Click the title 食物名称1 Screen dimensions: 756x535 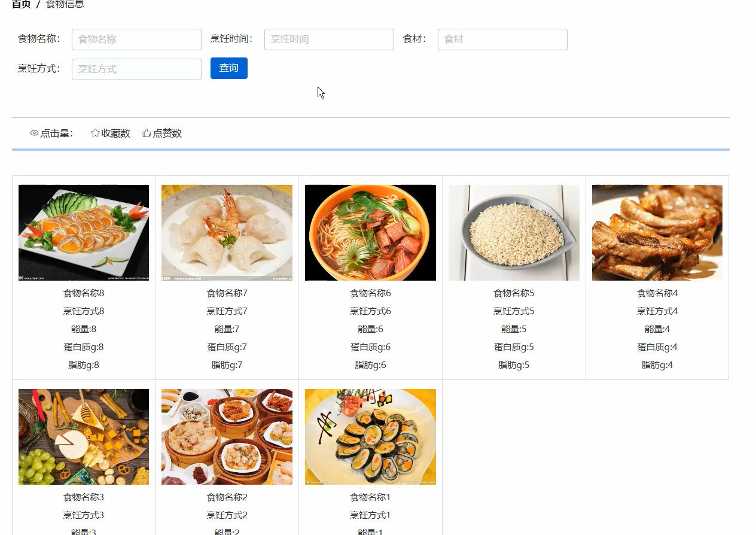(370, 497)
